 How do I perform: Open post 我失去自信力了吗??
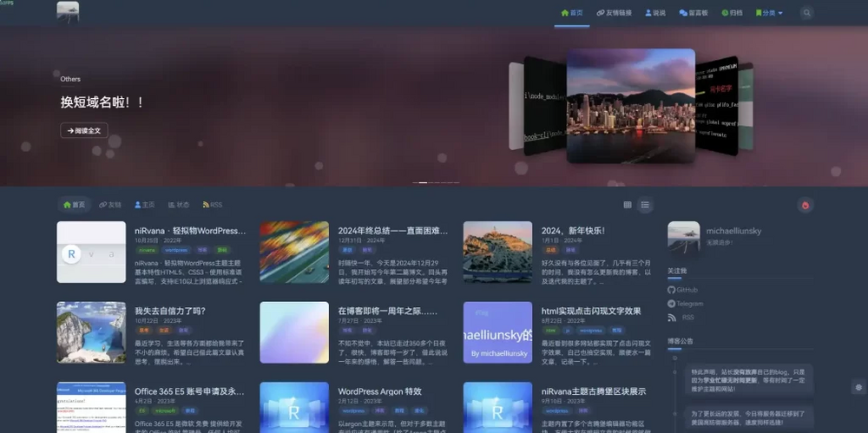(x=170, y=312)
